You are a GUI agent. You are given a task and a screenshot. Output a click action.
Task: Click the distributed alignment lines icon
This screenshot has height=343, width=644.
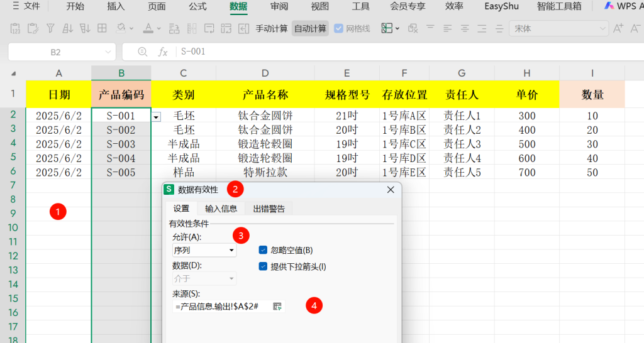499,28
